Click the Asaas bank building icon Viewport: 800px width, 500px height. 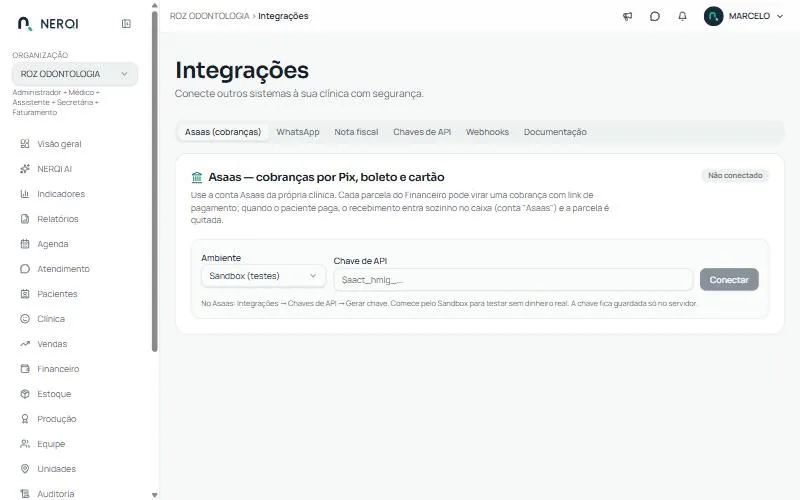pyautogui.click(x=197, y=177)
